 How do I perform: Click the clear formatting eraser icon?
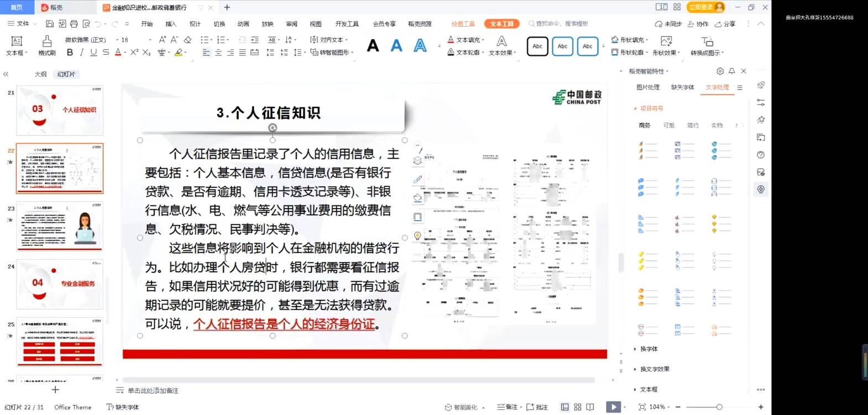pos(187,40)
